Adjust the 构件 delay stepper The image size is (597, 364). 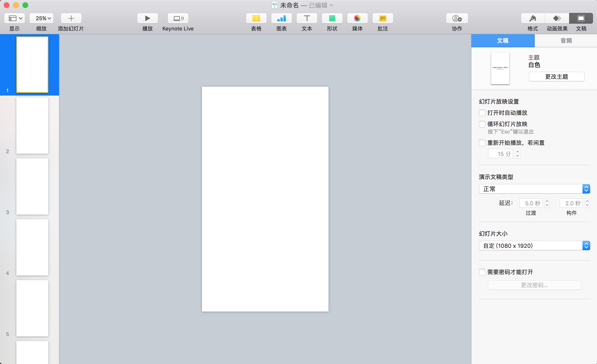(x=587, y=203)
